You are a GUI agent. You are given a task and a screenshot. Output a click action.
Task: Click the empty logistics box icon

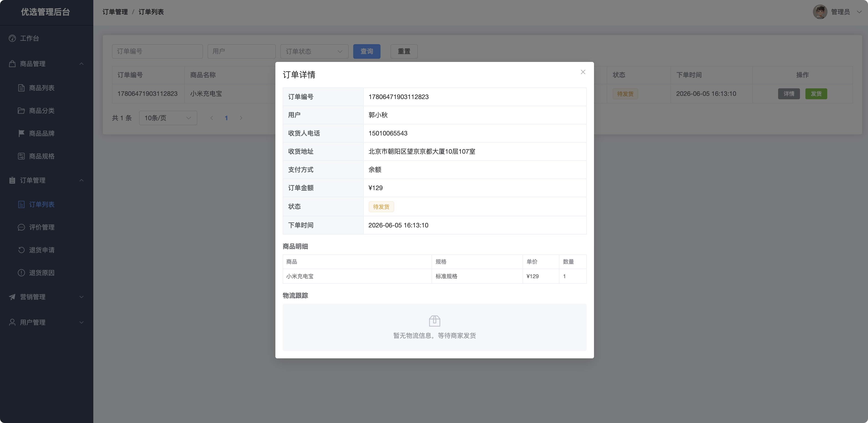coord(435,321)
